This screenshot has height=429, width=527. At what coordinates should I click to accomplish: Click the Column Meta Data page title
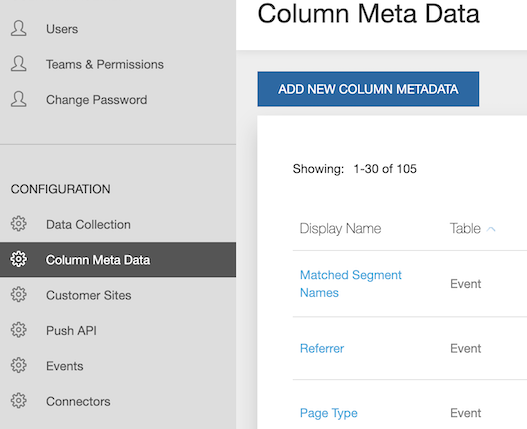tap(368, 14)
